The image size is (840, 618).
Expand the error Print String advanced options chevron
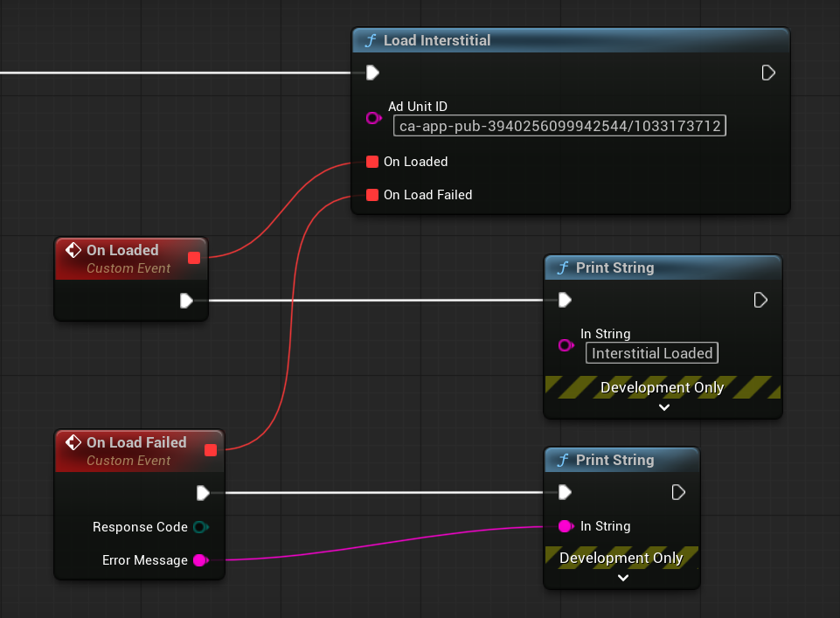[x=623, y=578]
